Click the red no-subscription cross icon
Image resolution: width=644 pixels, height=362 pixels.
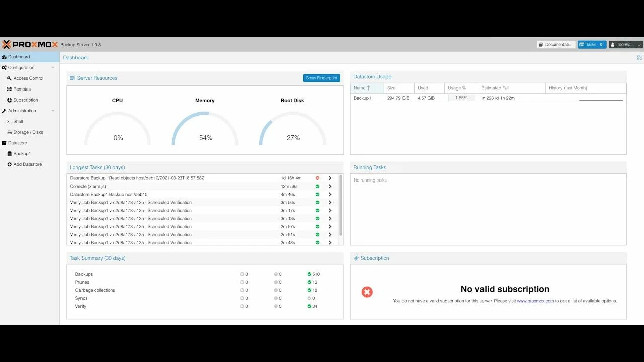pyautogui.click(x=367, y=292)
